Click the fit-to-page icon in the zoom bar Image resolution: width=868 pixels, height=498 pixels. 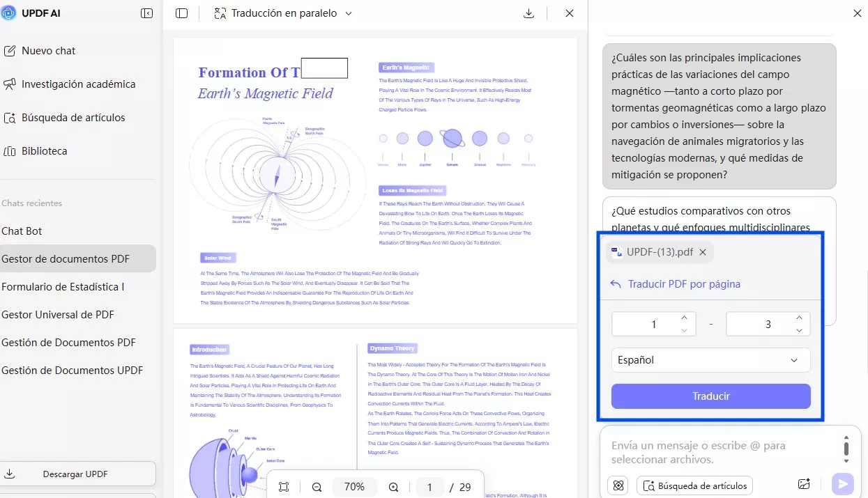point(284,487)
